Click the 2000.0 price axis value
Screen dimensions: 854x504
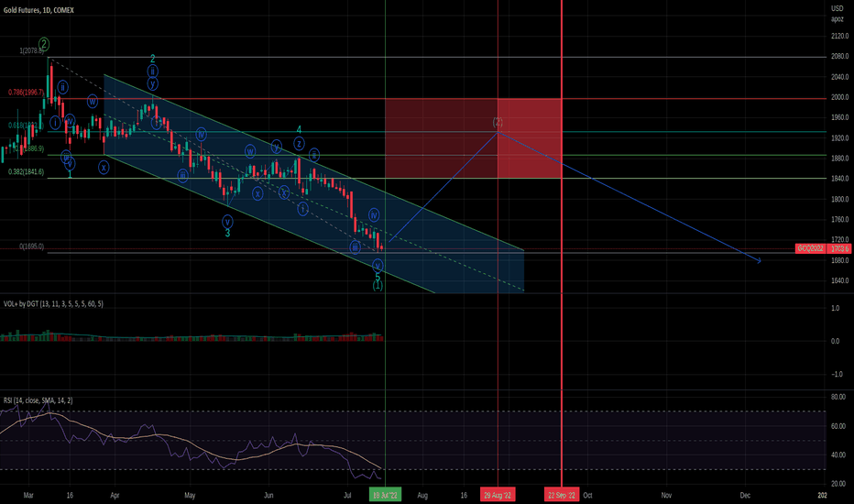[839, 97]
